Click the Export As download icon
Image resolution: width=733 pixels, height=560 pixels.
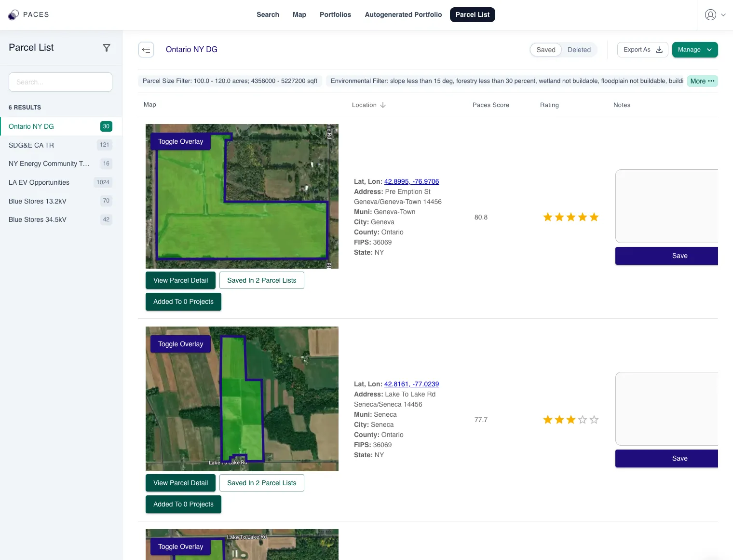[659, 50]
